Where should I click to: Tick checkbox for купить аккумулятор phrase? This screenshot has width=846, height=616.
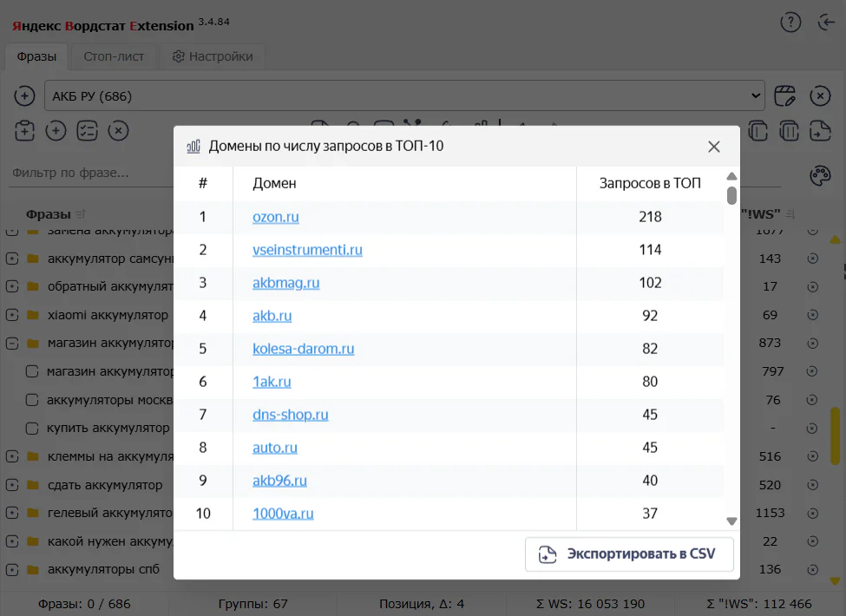coord(32,429)
